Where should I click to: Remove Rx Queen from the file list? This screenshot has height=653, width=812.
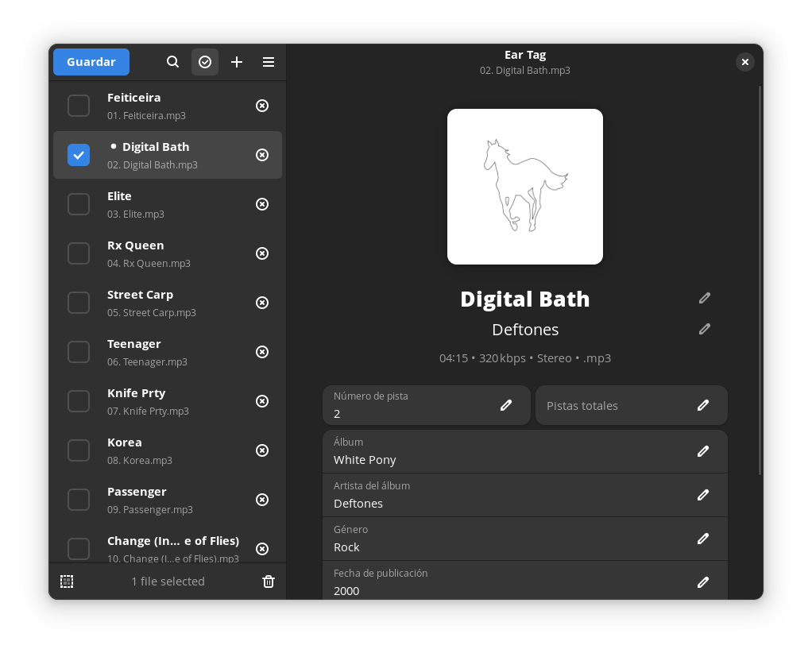[x=262, y=253]
